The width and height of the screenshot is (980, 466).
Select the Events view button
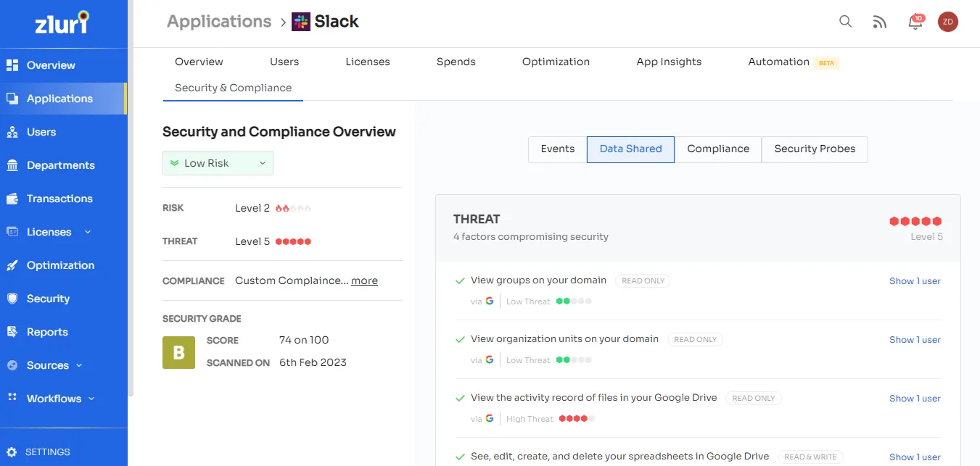pos(558,149)
